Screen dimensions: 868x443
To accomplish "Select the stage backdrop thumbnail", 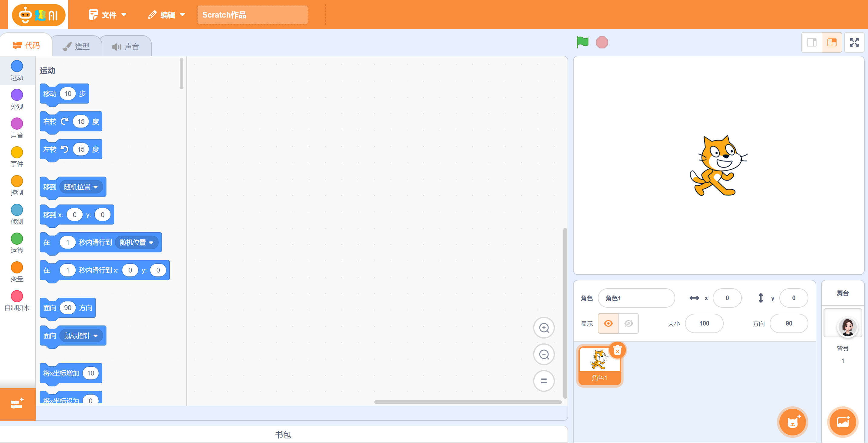I will (x=843, y=322).
